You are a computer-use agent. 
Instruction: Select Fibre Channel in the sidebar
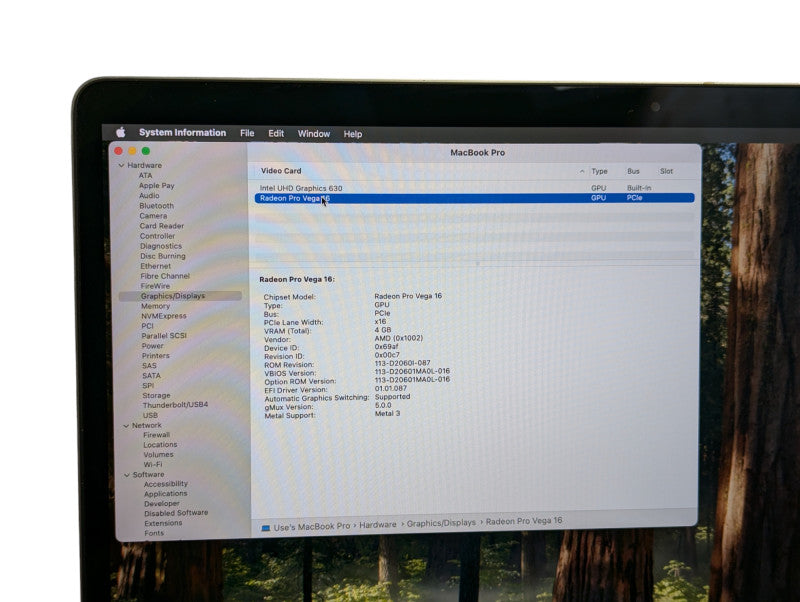165,276
